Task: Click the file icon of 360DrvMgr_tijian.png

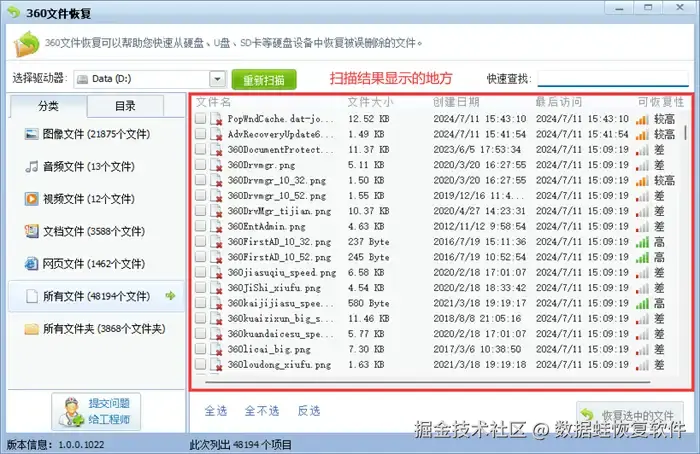Action: coord(216,211)
